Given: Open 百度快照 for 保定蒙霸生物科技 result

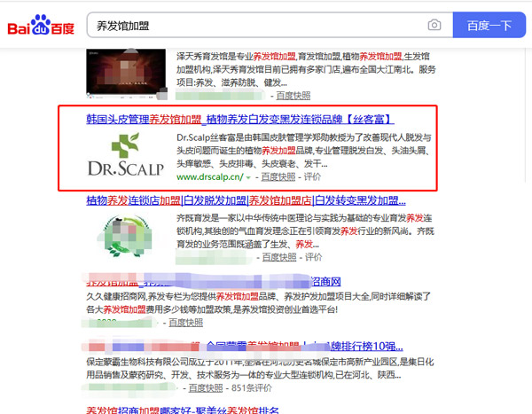Looking at the screenshot, I should (x=206, y=388).
